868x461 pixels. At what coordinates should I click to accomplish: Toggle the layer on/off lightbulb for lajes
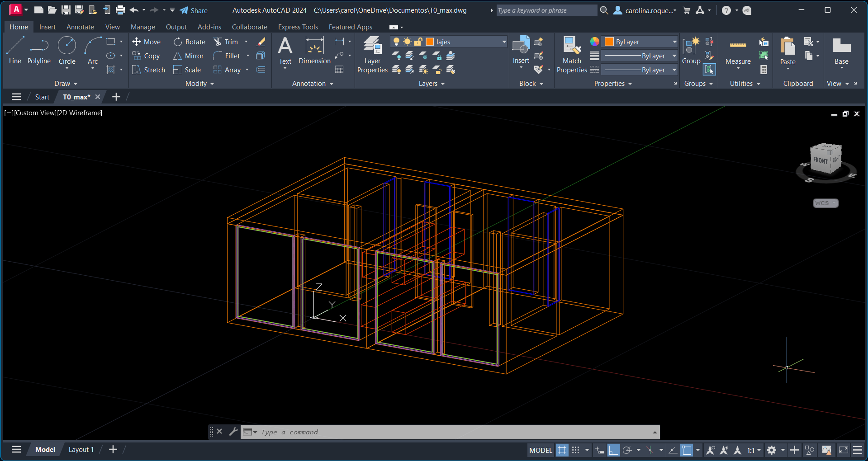point(396,42)
